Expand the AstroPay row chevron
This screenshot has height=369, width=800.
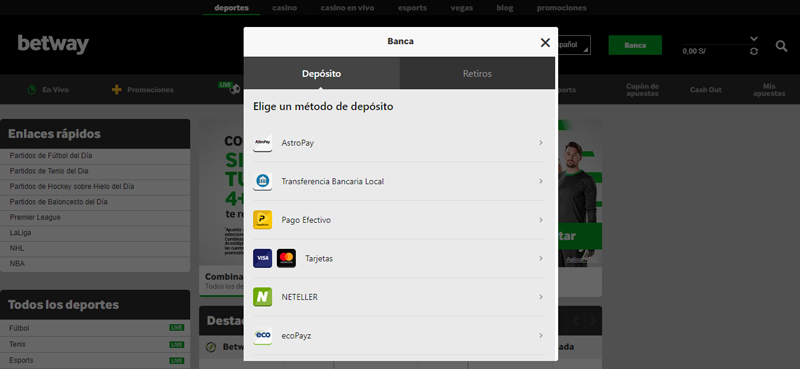541,143
